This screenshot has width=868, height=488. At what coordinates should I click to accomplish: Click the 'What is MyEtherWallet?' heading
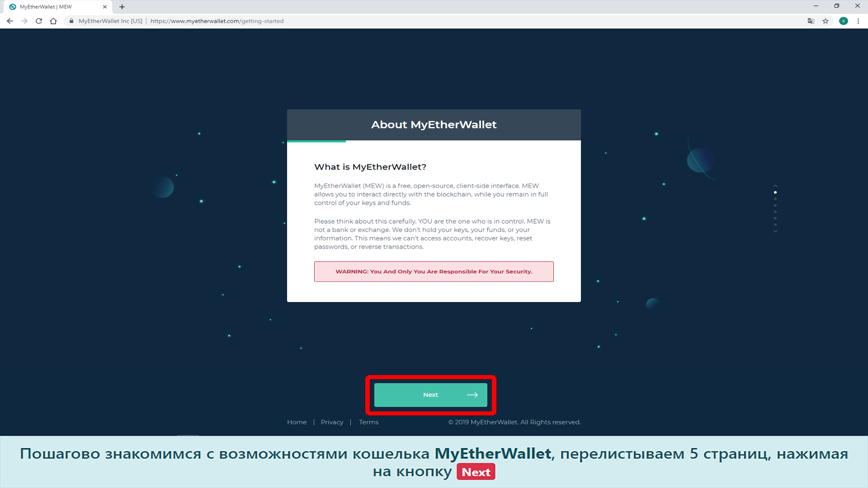coord(370,167)
